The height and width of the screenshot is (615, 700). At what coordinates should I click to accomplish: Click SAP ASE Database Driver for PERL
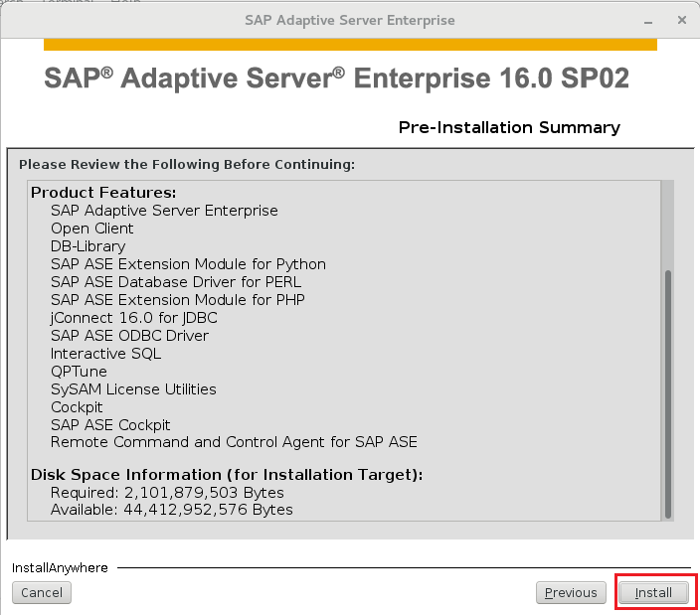(x=176, y=282)
